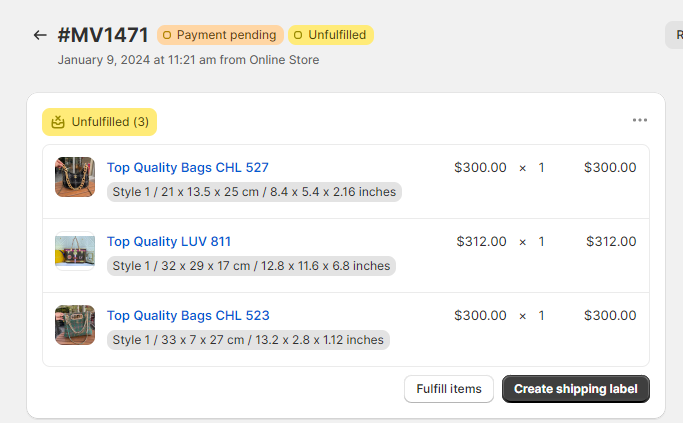
Task: Click the Fulfill items button
Action: coord(449,389)
